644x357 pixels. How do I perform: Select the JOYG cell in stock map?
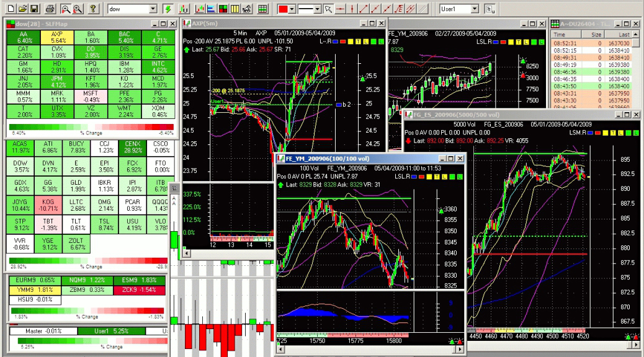(20, 205)
